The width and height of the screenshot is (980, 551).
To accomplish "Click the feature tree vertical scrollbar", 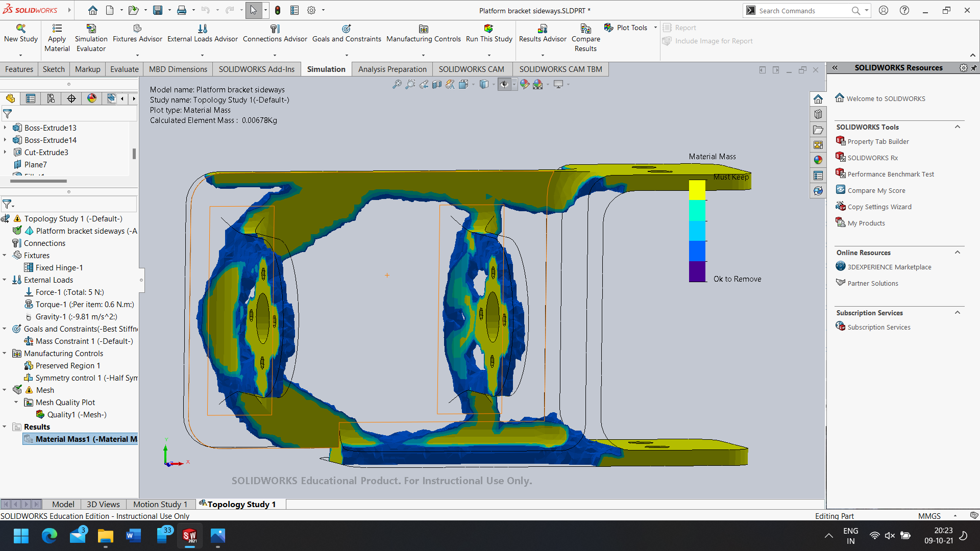I will (134, 153).
